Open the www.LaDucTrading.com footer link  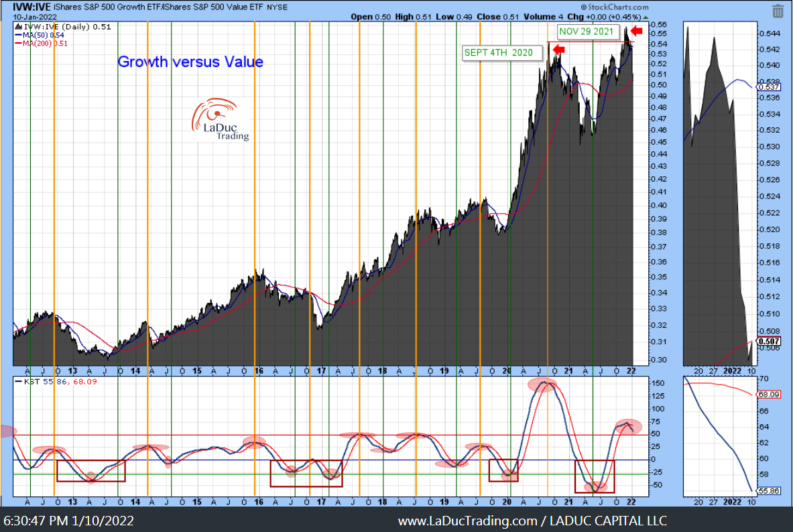tap(468, 521)
